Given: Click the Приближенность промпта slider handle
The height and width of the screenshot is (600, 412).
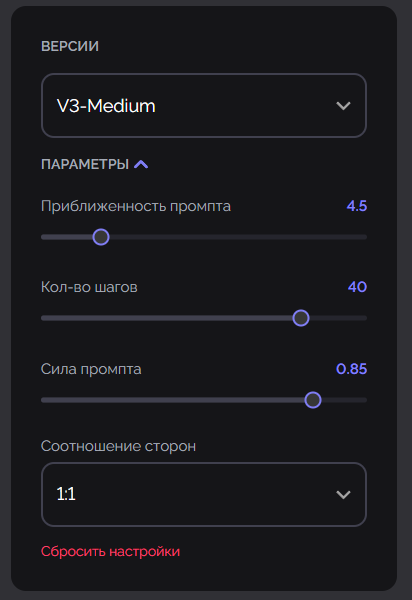Looking at the screenshot, I should pos(101,237).
